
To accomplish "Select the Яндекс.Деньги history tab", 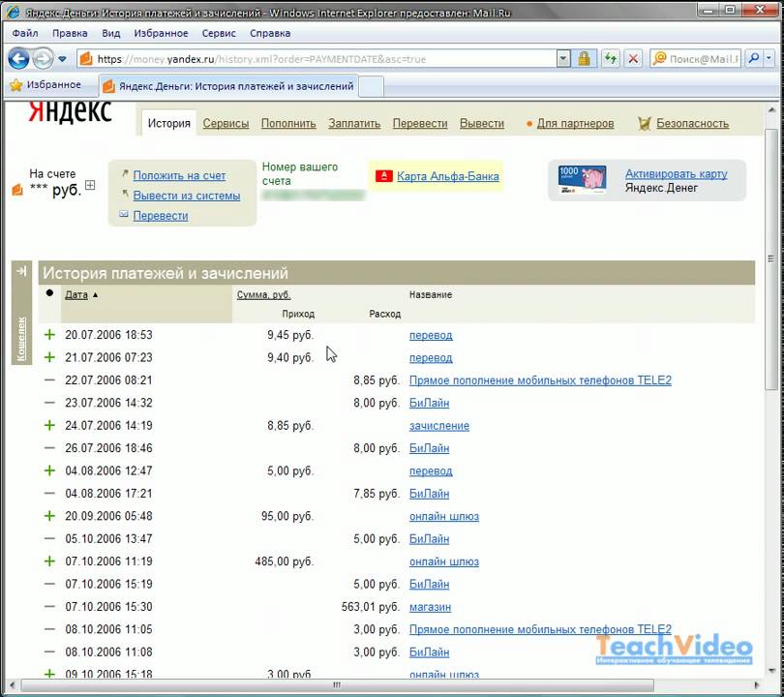I will 228,86.
